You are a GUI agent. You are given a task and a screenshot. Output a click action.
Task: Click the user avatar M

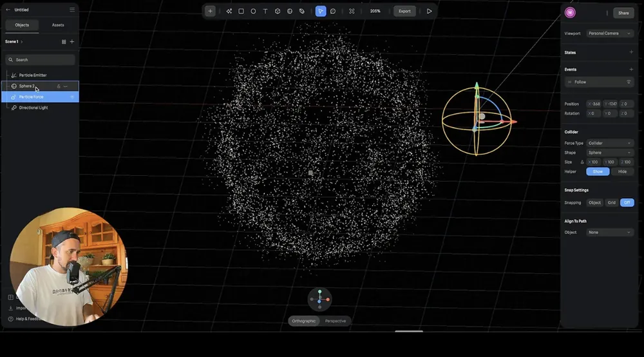click(570, 13)
